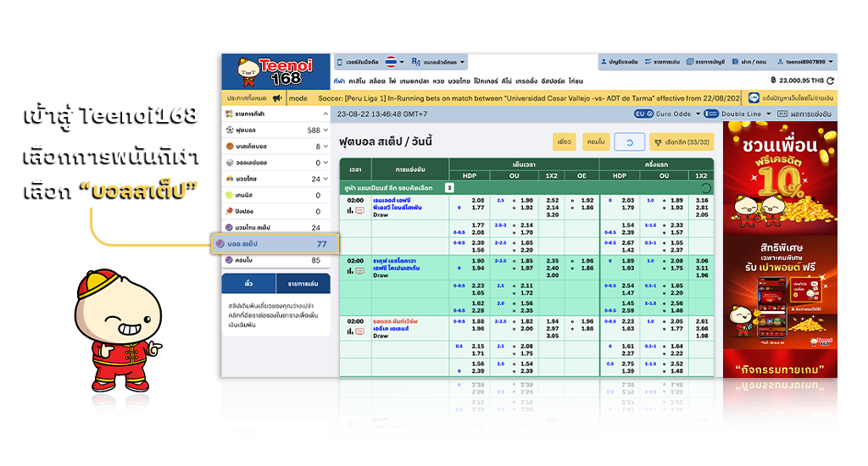Select เทนนิส tennis in sidebar
868x466 pixels.
click(x=275, y=195)
